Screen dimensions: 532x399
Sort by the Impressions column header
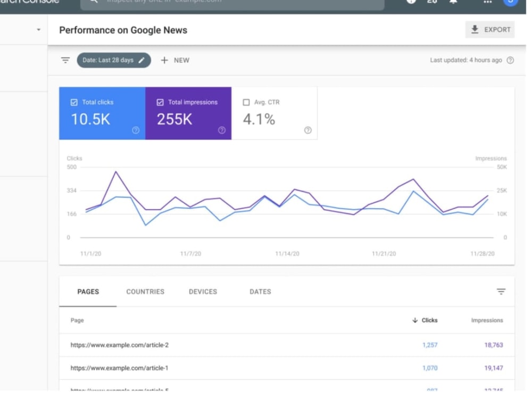pos(487,320)
